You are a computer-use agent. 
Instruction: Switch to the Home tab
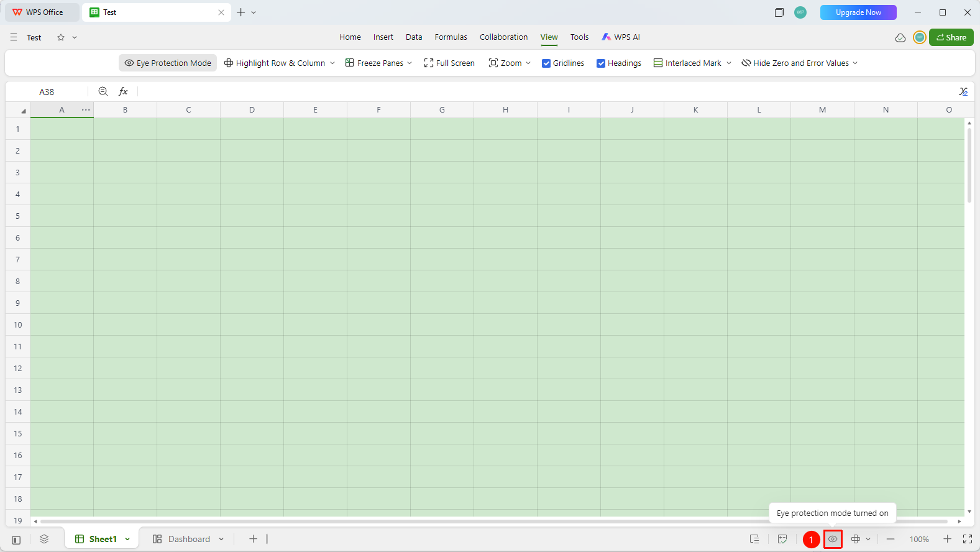[350, 37]
